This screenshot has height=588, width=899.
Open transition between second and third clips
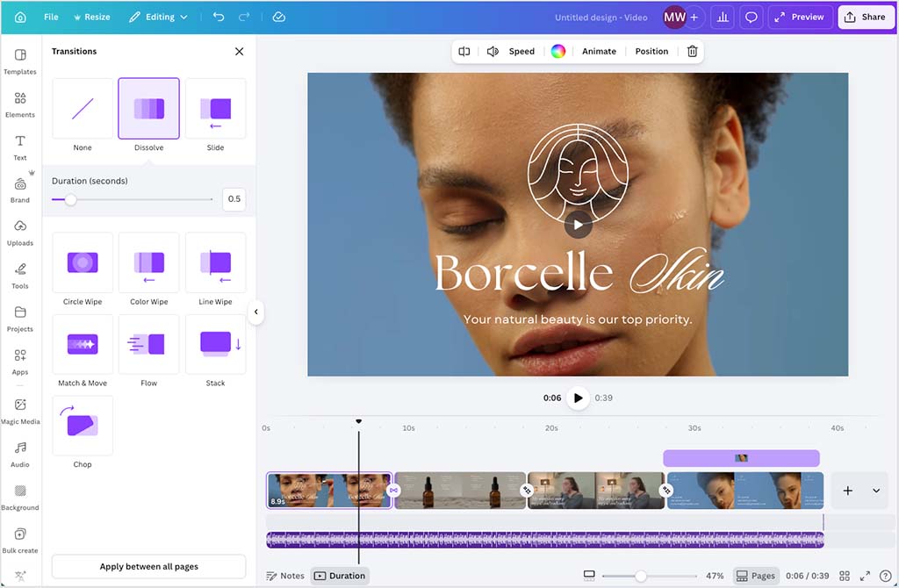pyautogui.click(x=527, y=491)
